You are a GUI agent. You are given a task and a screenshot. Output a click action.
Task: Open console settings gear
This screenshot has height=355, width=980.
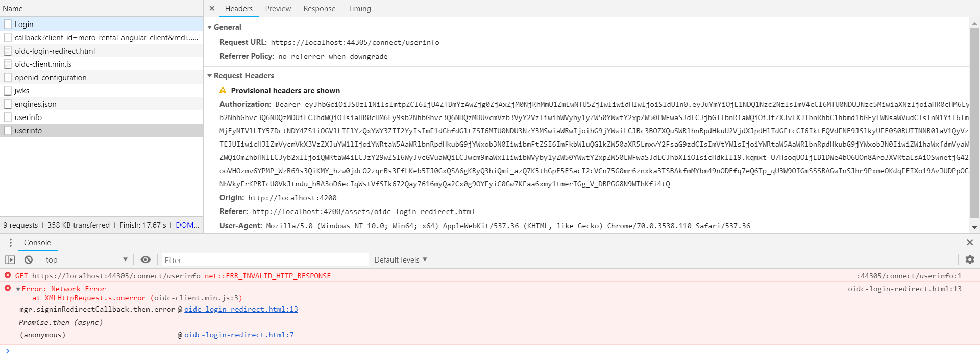(x=969, y=260)
